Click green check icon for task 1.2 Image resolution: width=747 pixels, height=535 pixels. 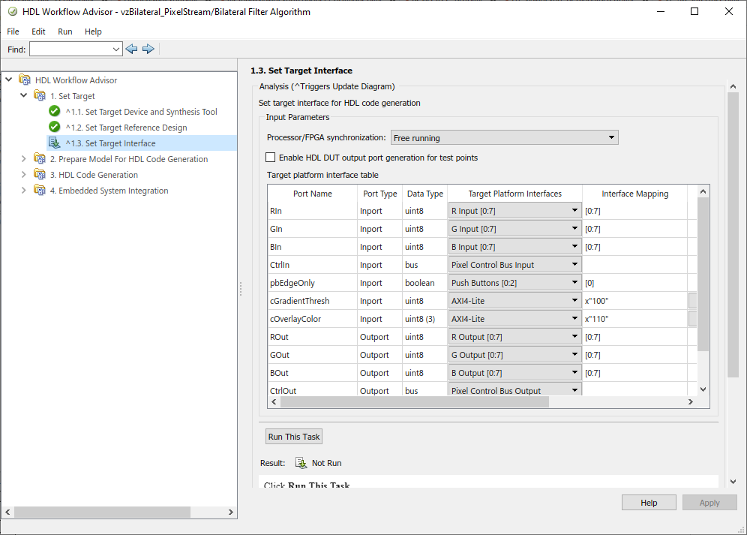pyautogui.click(x=55, y=128)
